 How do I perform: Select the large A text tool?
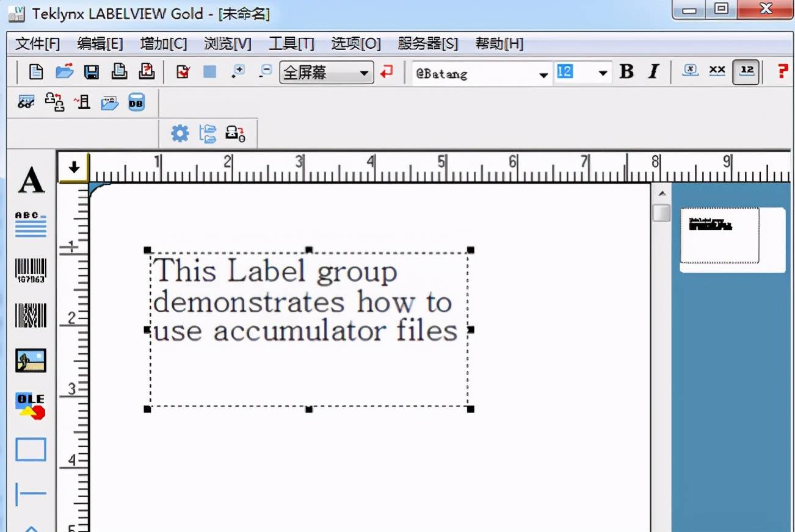point(31,181)
